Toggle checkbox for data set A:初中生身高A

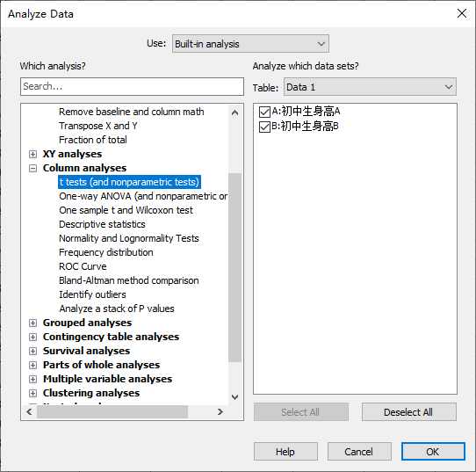tap(264, 112)
